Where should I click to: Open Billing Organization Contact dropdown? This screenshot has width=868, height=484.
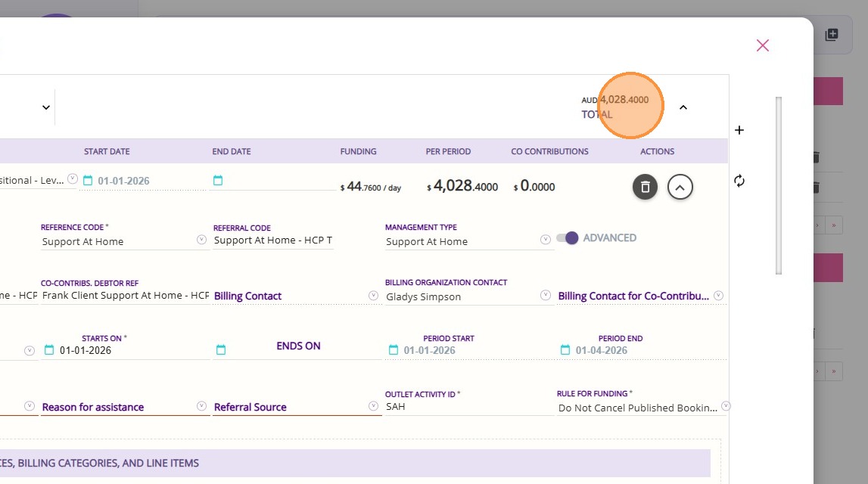[x=545, y=295]
